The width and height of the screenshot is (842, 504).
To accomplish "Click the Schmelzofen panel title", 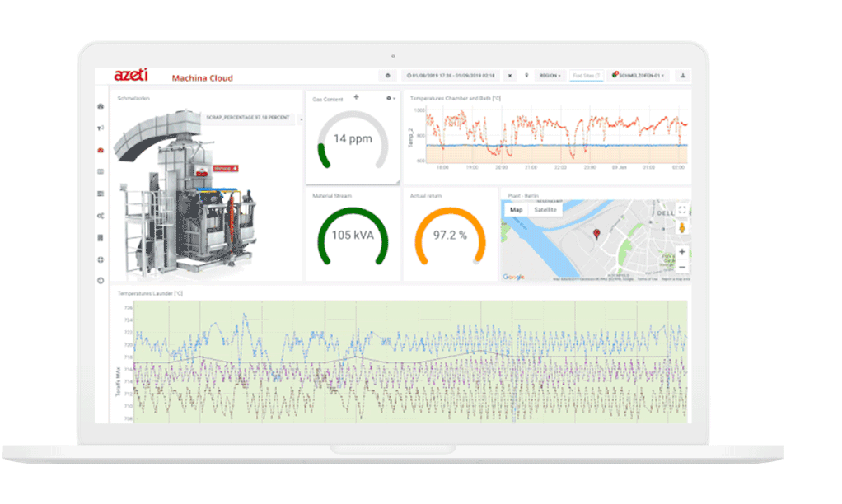I will point(133,98).
